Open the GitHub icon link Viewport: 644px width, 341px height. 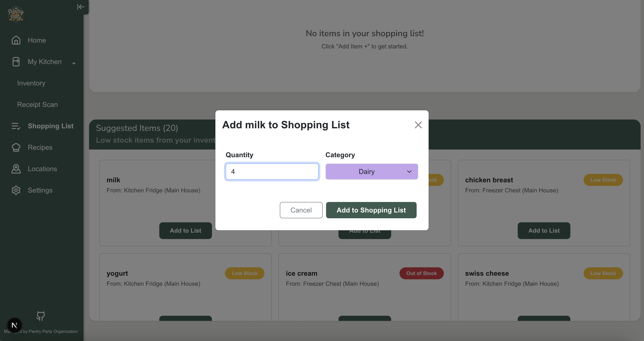[x=40, y=316]
